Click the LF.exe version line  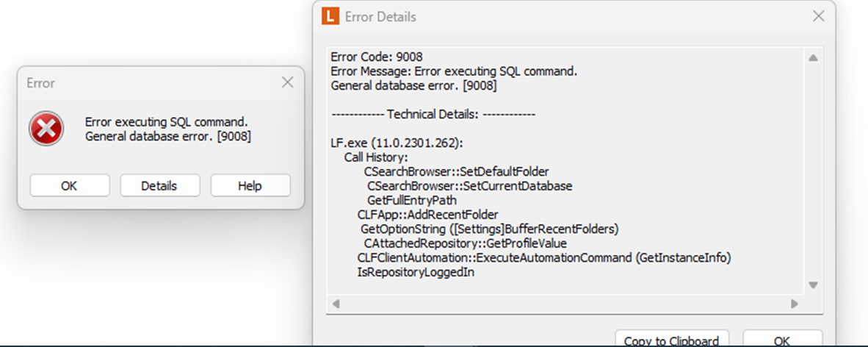[x=397, y=143]
